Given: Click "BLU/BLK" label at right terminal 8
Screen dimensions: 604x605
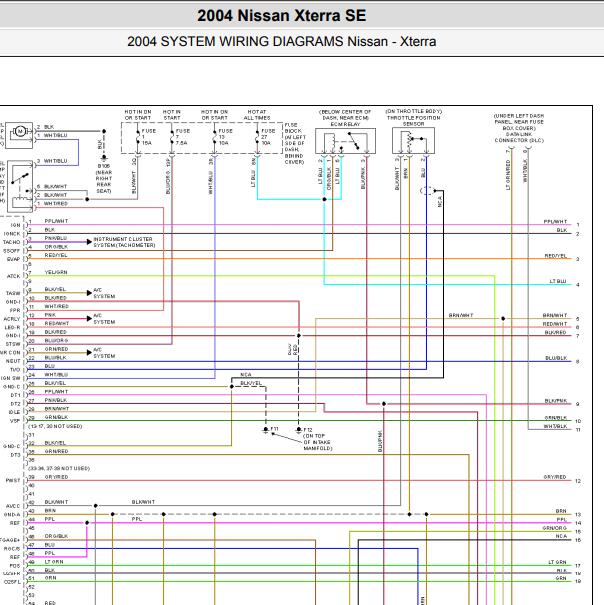Looking at the screenshot, I should (x=556, y=358).
